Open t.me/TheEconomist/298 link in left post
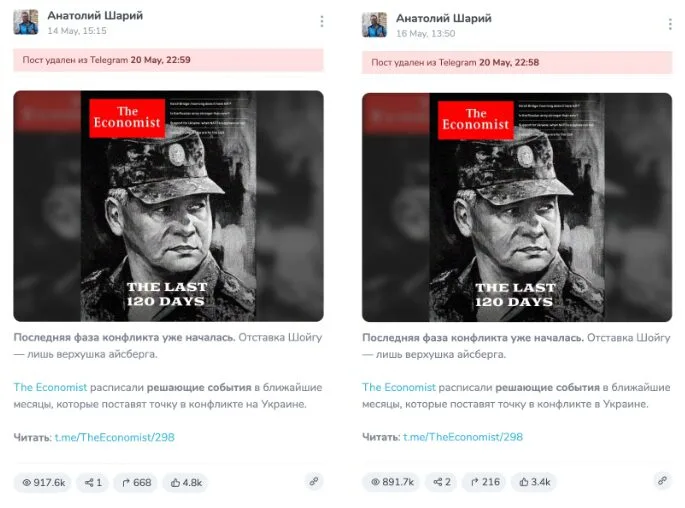Viewport: 685px width, 508px height. (114, 437)
